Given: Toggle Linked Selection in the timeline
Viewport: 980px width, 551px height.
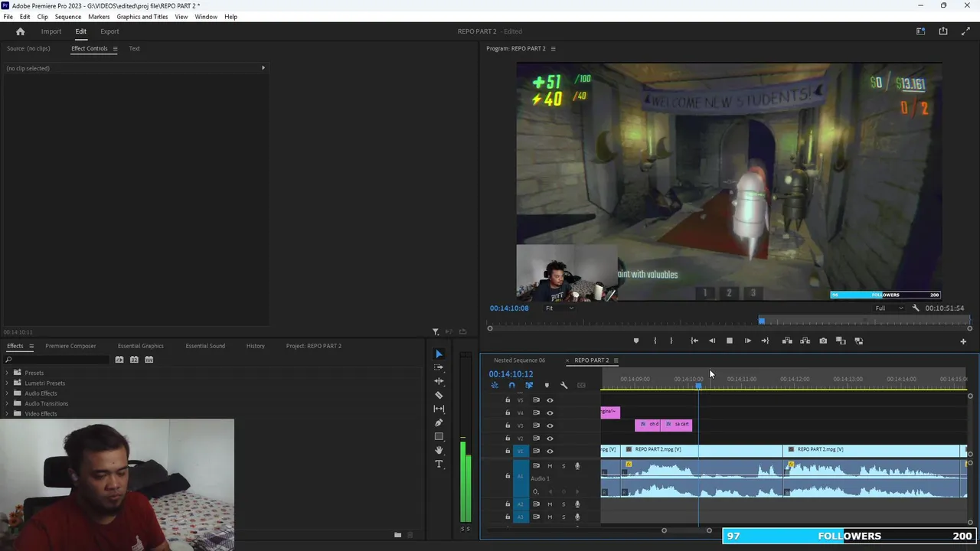Looking at the screenshot, I should point(529,385).
